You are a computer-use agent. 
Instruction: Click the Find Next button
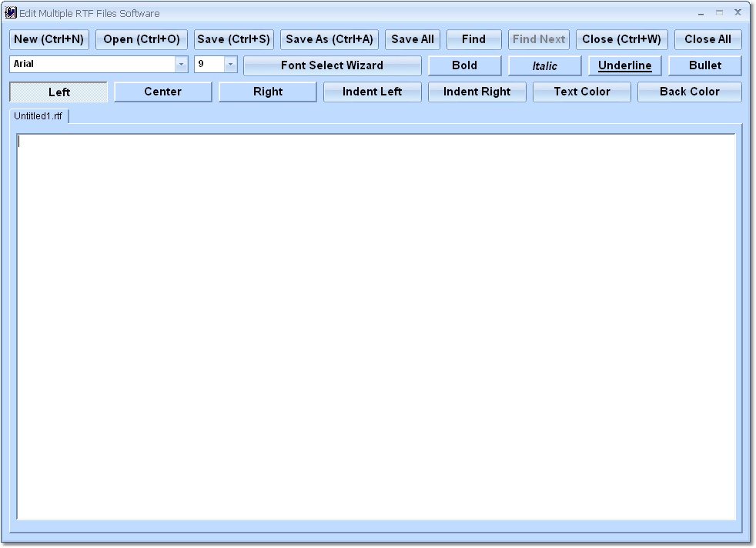pos(539,39)
